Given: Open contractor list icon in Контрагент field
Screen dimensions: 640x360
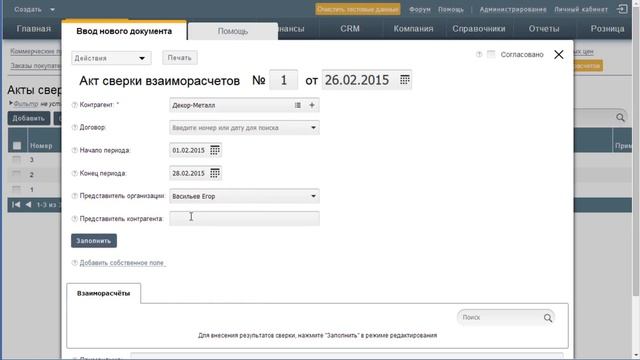Looking at the screenshot, I should pyautogui.click(x=298, y=105).
